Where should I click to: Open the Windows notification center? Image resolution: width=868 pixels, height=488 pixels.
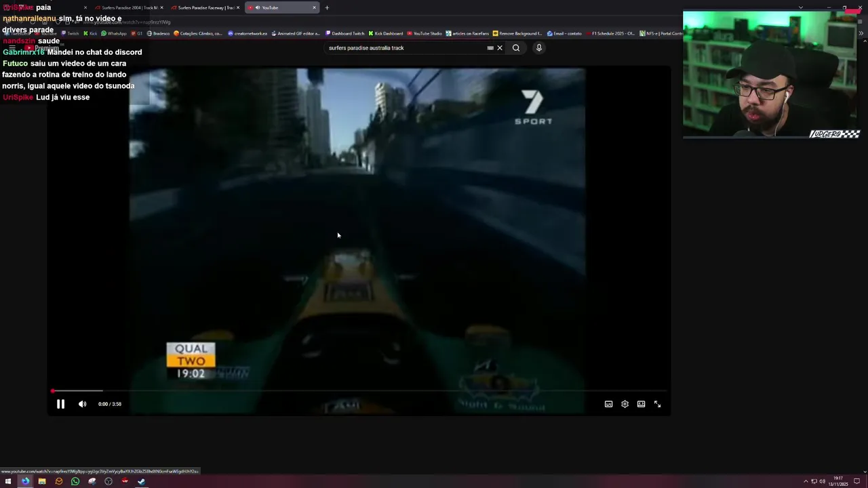[x=856, y=481]
